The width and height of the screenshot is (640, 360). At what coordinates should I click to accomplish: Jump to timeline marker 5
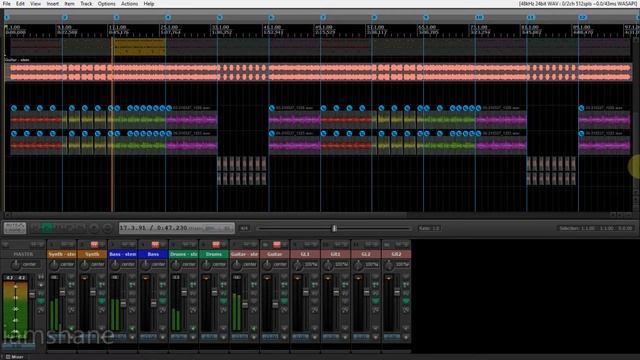point(220,18)
